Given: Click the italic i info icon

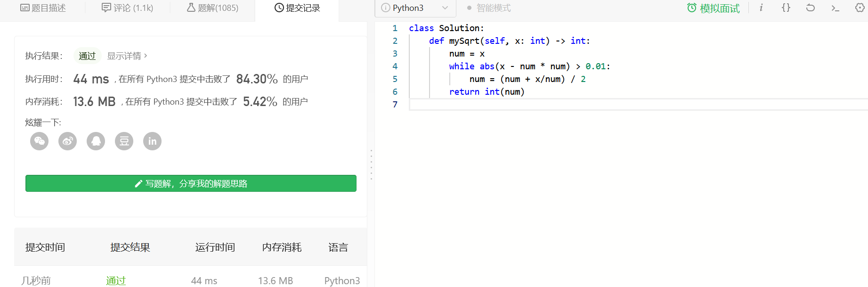Looking at the screenshot, I should coord(761,8).
